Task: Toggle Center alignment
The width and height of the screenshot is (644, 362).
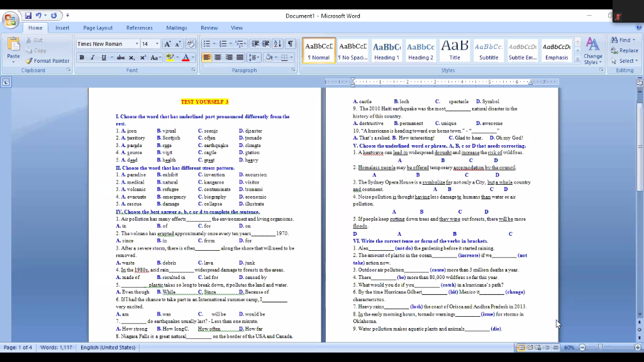Action: tap(218, 57)
